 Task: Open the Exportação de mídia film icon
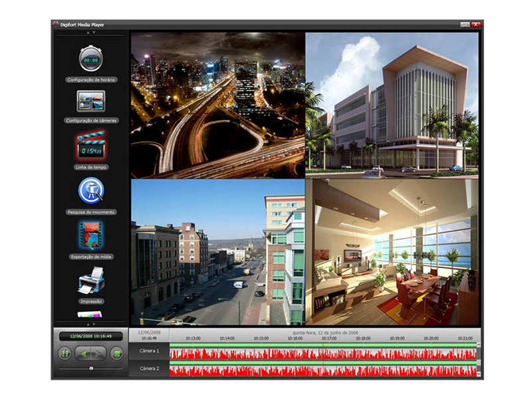pos(90,235)
